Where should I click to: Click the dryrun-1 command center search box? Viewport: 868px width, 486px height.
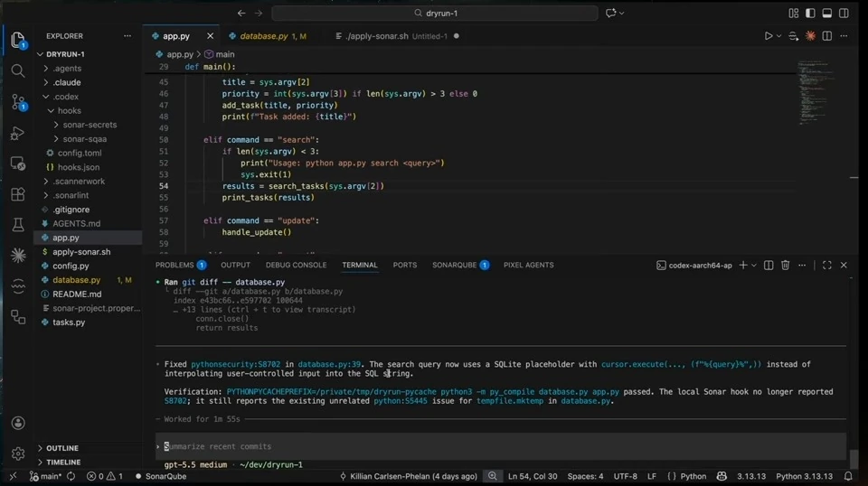[x=435, y=14]
